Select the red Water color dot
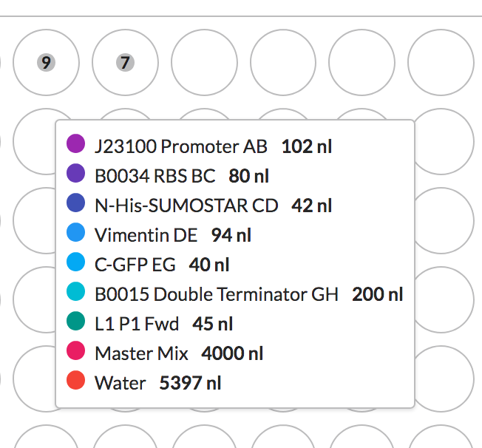 click(x=76, y=382)
